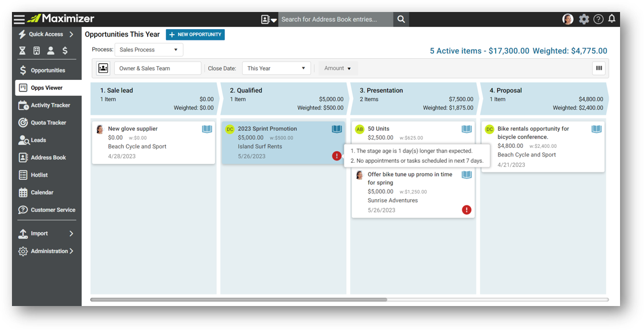Viewport: 644px width, 330px height.
Task: Open the New glove supplier card
Action: click(153, 142)
